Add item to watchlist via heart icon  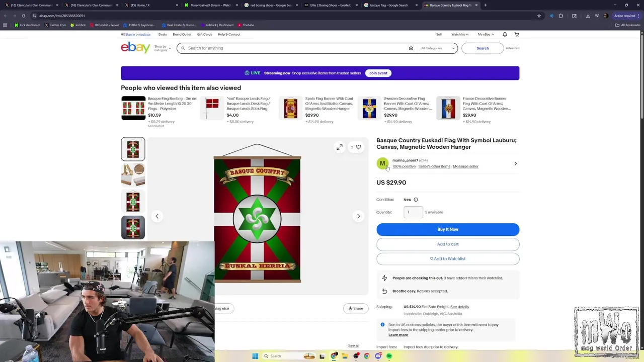click(358, 147)
